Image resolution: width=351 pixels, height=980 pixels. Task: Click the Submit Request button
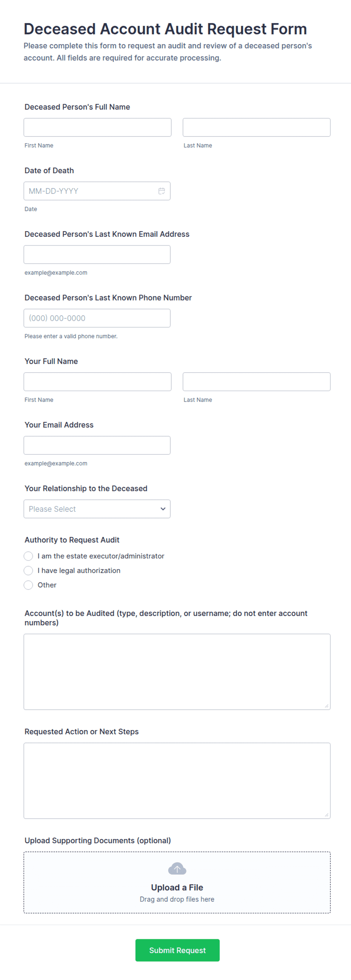[177, 950]
